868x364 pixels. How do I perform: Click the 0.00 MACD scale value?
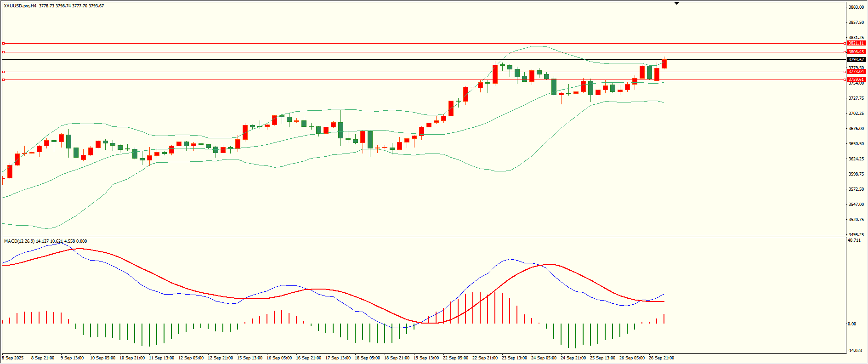(x=852, y=324)
